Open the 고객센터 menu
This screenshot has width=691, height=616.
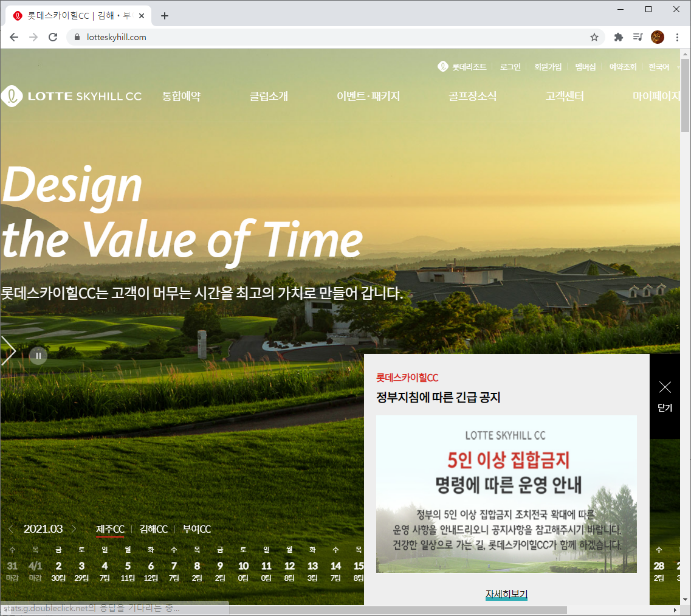click(x=565, y=96)
